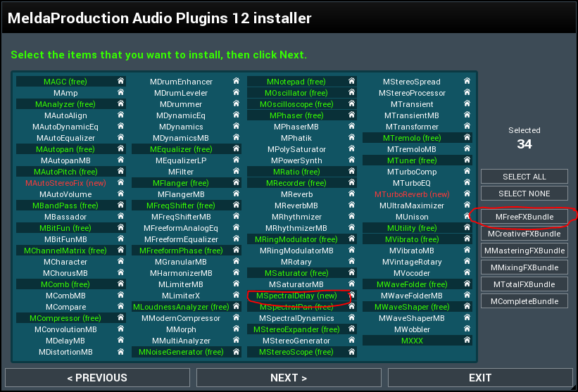Click the home icon next to MBassador
Screen dimensions: 578x392
pyautogui.click(x=120, y=216)
